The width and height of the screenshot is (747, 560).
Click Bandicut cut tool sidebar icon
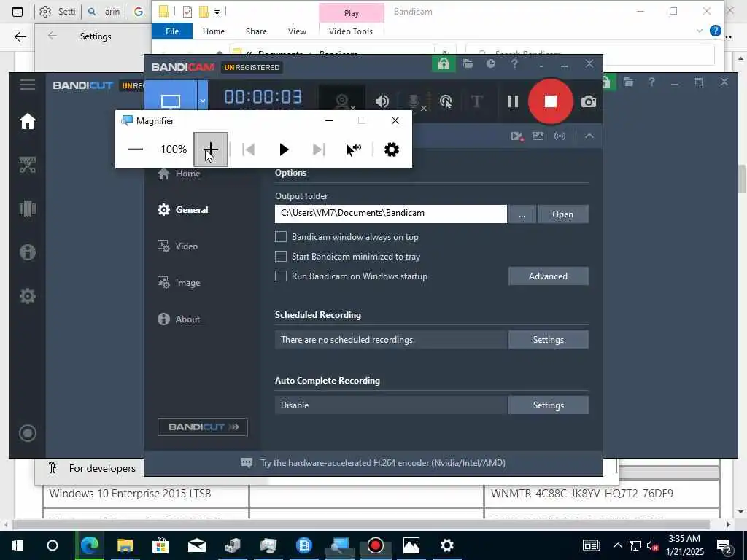point(28,165)
